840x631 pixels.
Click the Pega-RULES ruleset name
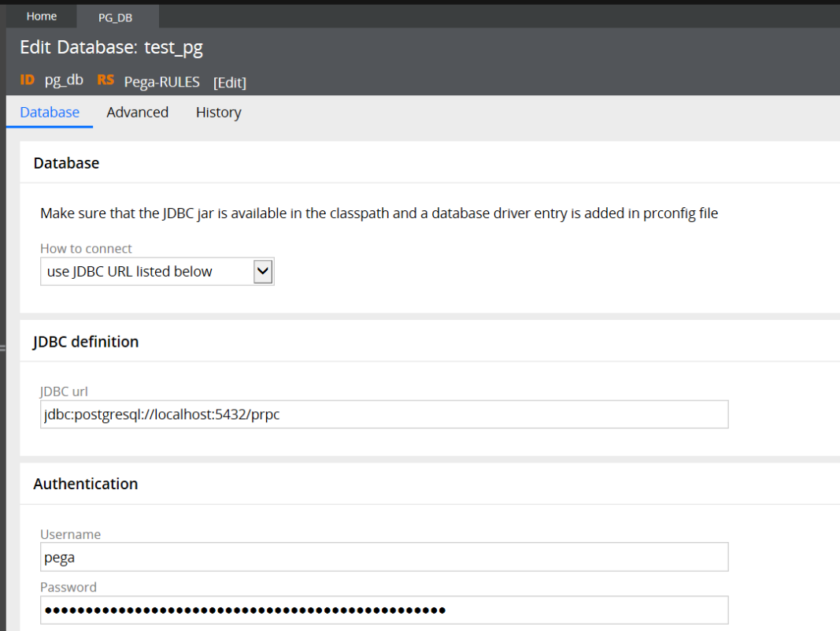click(161, 82)
